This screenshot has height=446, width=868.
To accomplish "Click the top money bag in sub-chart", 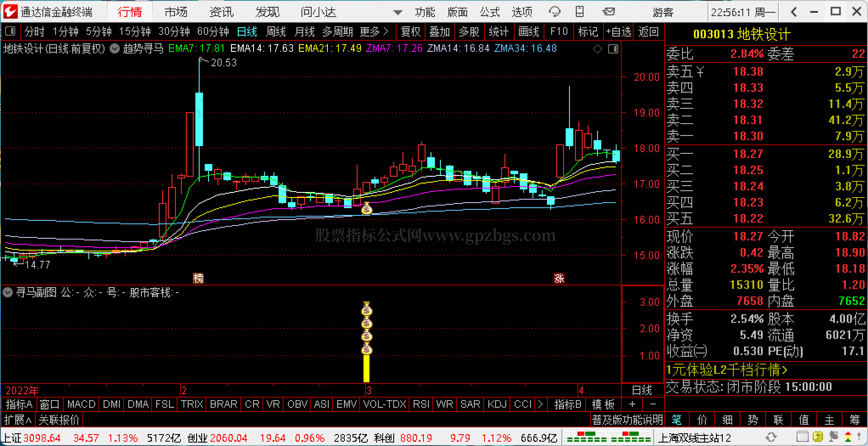I will pyautogui.click(x=366, y=309).
